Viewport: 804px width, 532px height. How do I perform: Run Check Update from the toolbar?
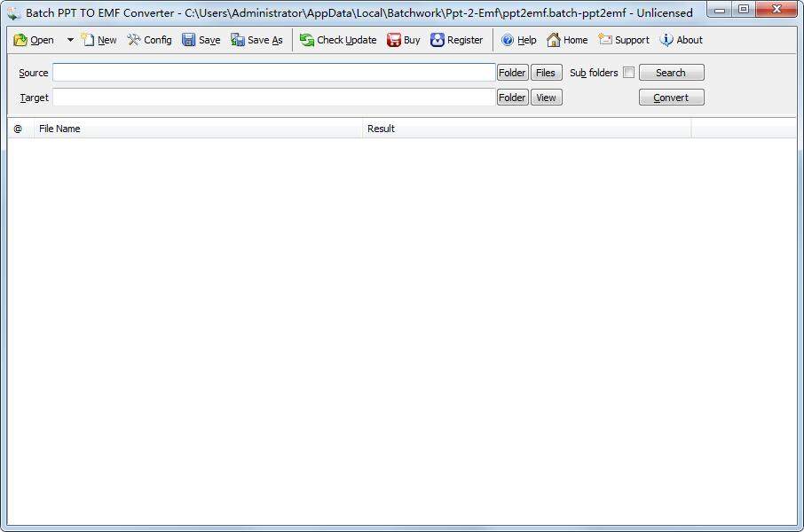(338, 40)
